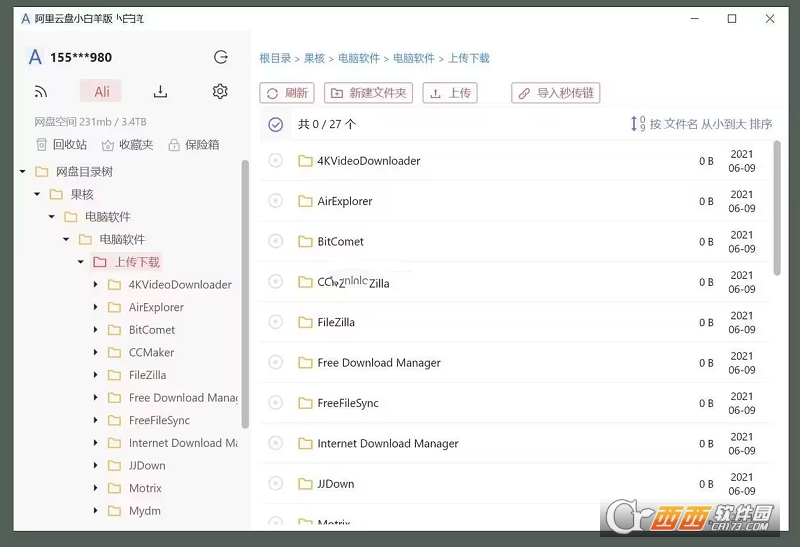Open the Free Download Manager folder icon in list

coord(305,363)
